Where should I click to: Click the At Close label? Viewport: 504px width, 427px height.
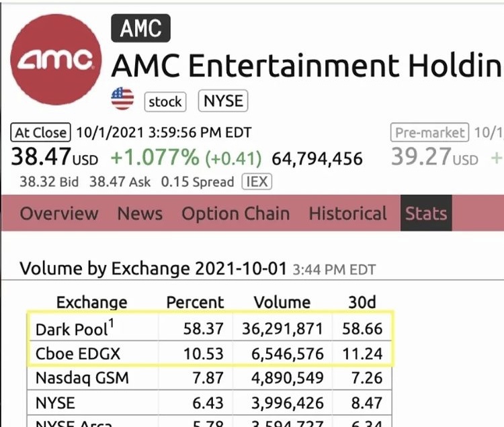(41, 133)
